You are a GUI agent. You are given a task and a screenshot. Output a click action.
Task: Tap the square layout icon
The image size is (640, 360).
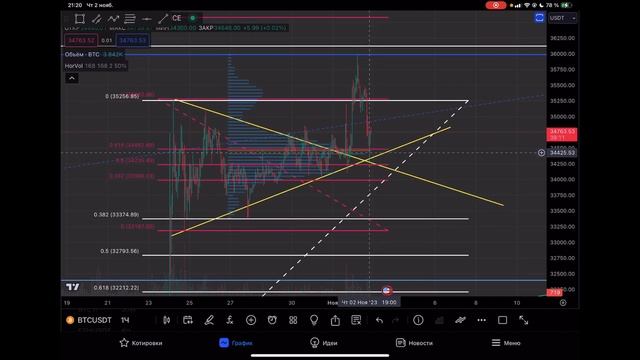tap(502, 320)
